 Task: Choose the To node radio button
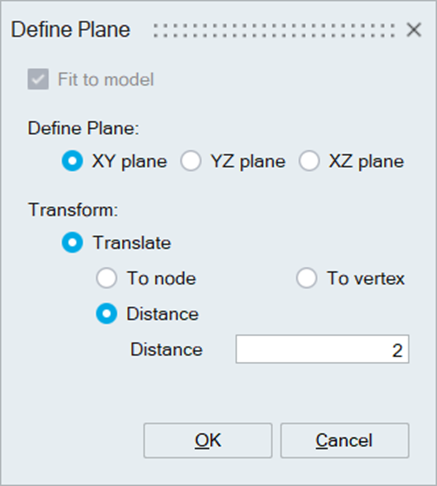pos(106,278)
